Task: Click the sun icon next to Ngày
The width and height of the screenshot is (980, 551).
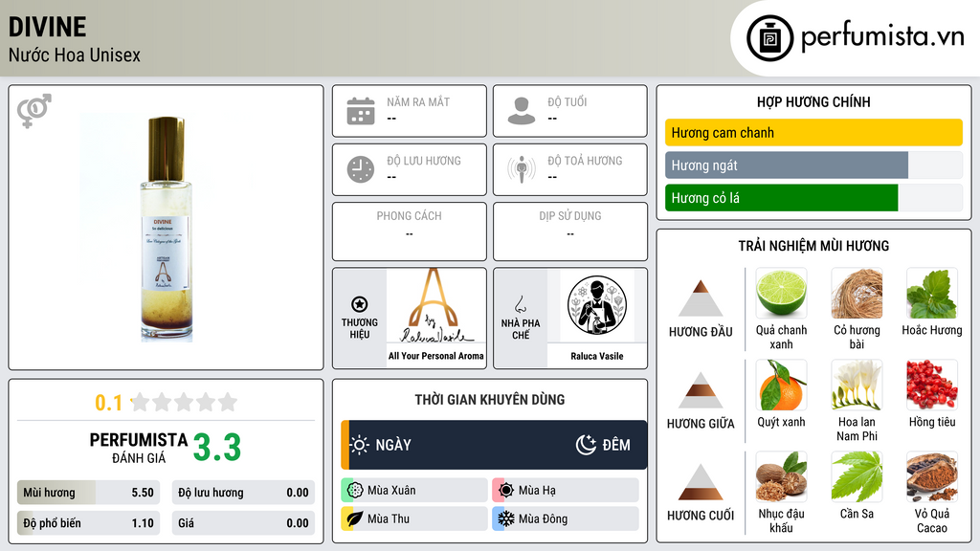Action: [x=360, y=445]
